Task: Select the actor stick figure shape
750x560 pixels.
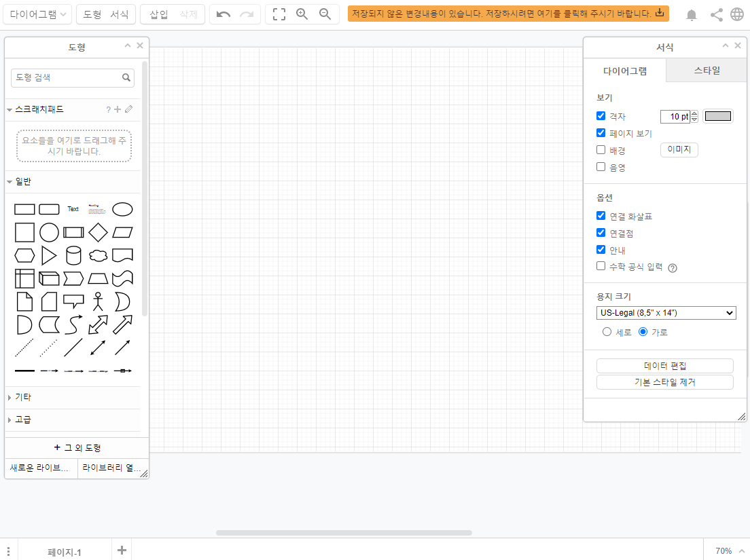Action: click(x=98, y=301)
